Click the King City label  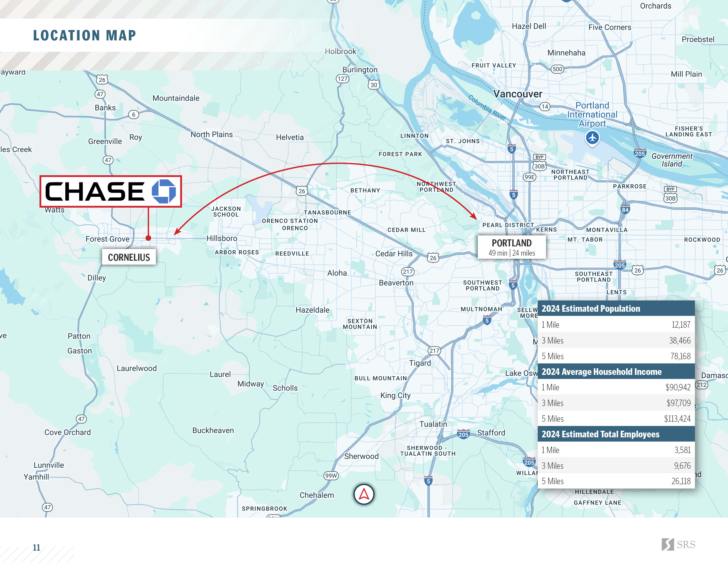coord(395,396)
